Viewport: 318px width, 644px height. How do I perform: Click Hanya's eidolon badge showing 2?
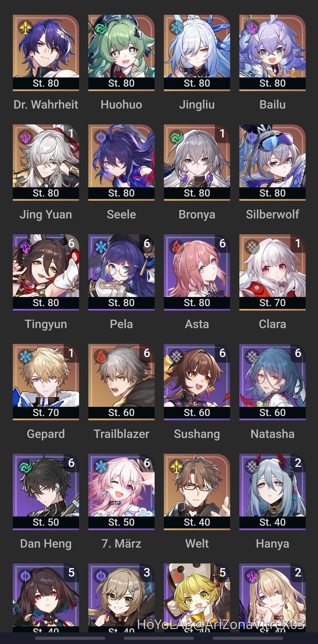click(298, 463)
